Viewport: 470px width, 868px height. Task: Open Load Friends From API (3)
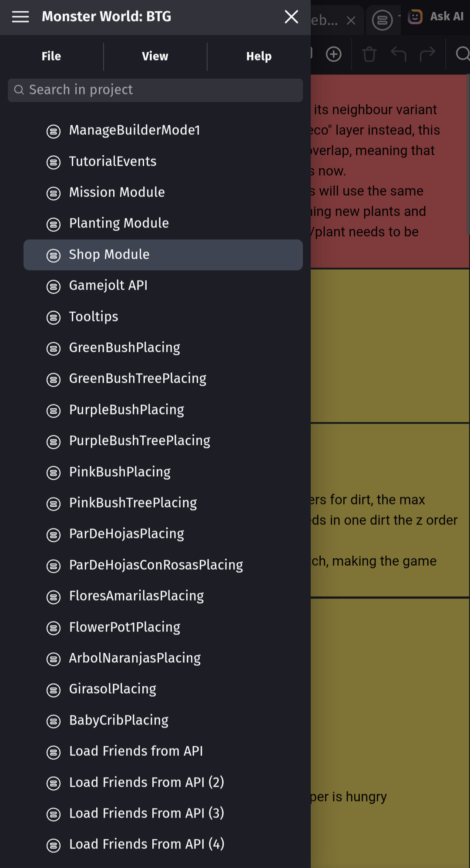point(147,813)
